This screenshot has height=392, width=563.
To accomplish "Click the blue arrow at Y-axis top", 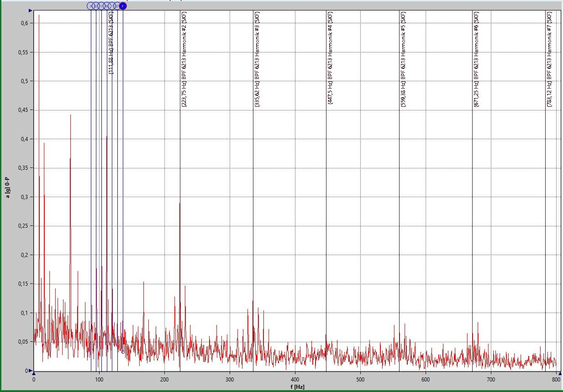I will [x=31, y=10].
